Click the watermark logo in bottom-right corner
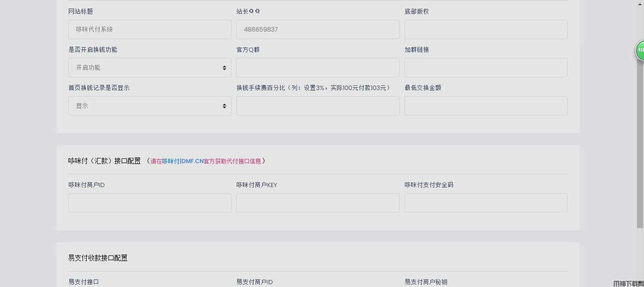 pos(627,283)
